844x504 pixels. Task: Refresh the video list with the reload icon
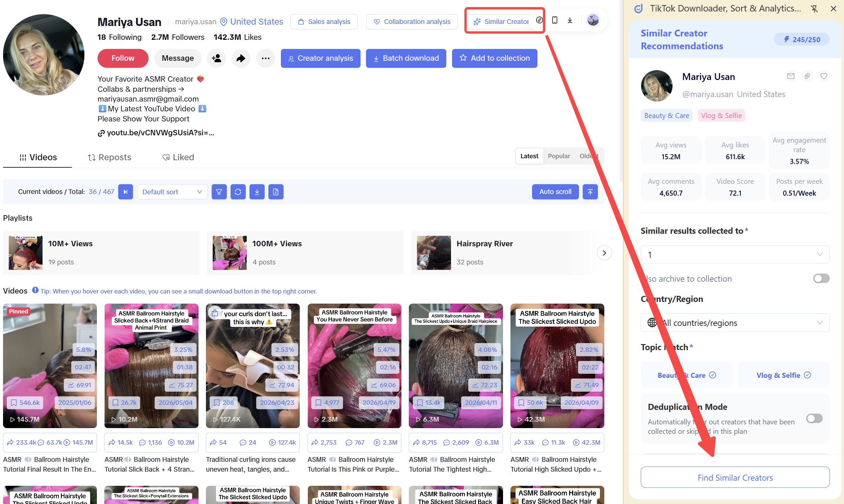click(238, 192)
